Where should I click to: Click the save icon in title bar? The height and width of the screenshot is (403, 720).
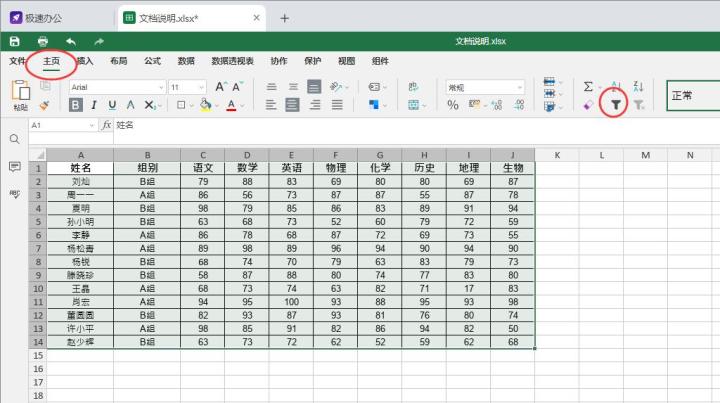coord(15,41)
